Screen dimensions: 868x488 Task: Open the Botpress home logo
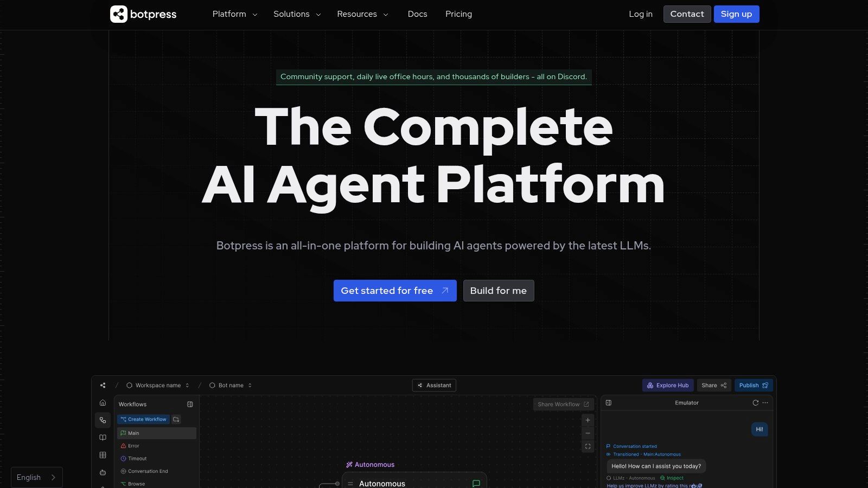click(143, 14)
